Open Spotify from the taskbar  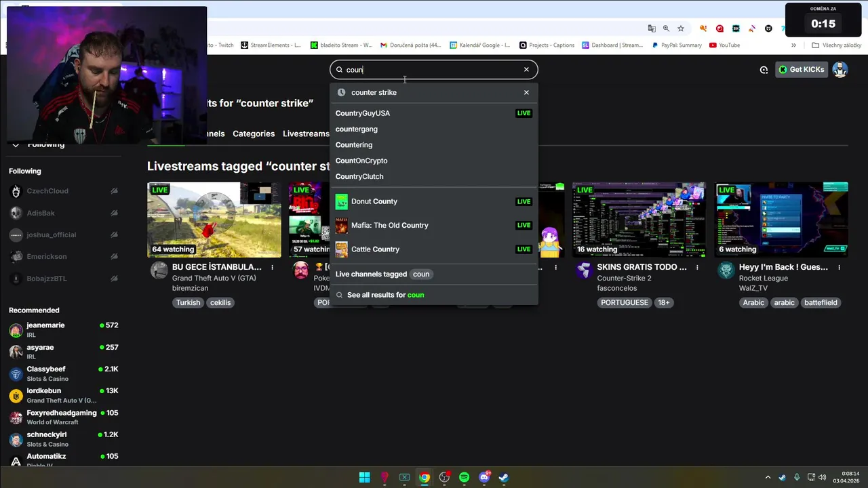tap(464, 477)
